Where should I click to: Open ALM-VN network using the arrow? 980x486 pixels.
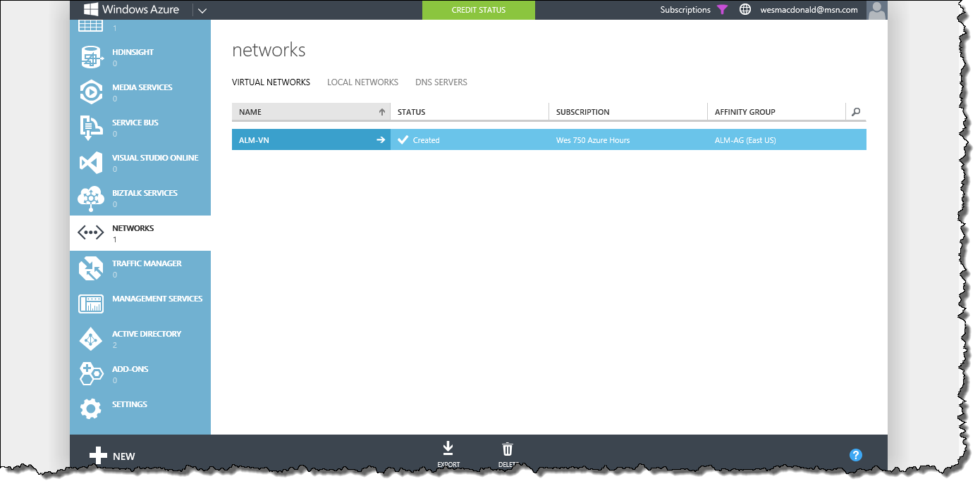(x=381, y=140)
